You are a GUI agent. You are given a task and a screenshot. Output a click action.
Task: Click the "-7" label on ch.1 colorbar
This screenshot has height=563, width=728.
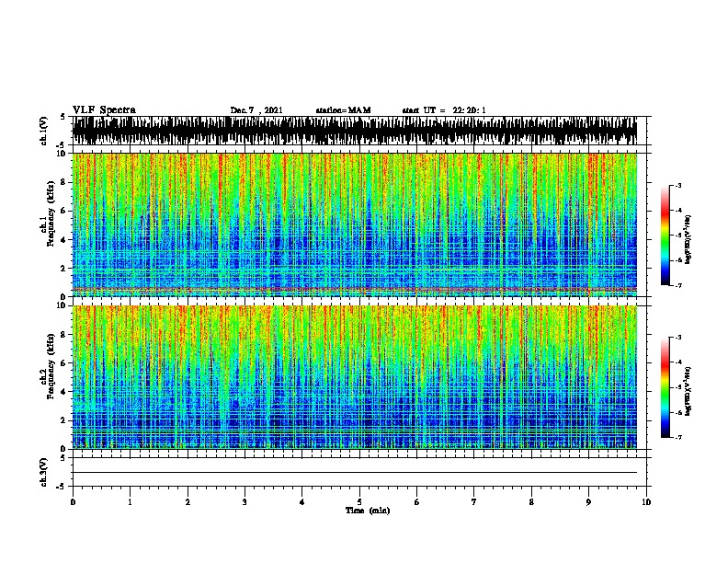[x=677, y=286]
